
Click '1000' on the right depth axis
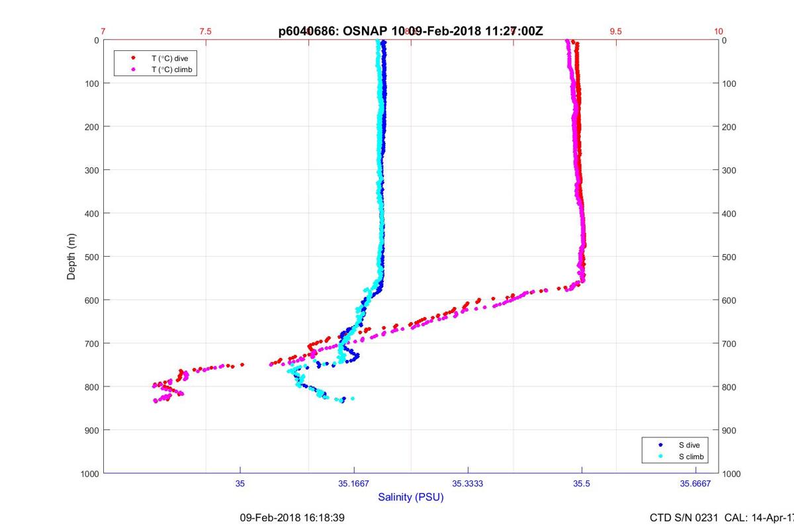tap(732, 474)
